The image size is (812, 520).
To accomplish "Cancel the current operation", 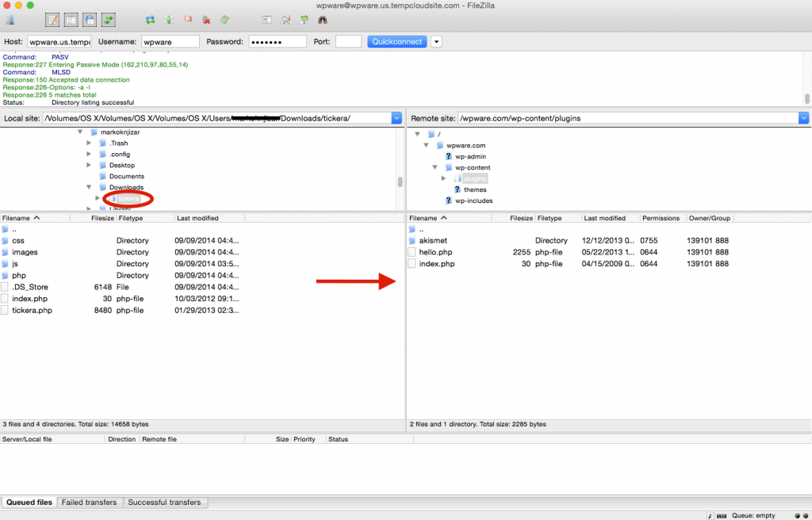I will [x=188, y=20].
